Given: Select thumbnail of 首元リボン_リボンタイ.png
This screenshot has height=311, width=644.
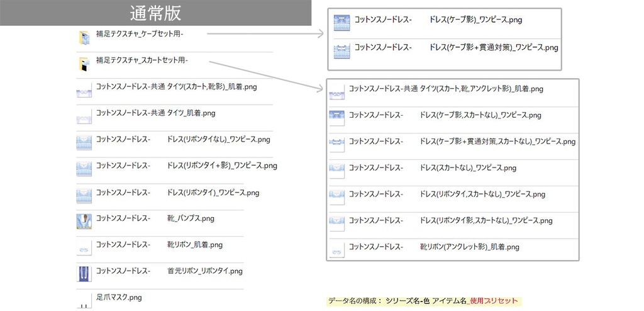Looking at the screenshot, I should click(x=84, y=274).
